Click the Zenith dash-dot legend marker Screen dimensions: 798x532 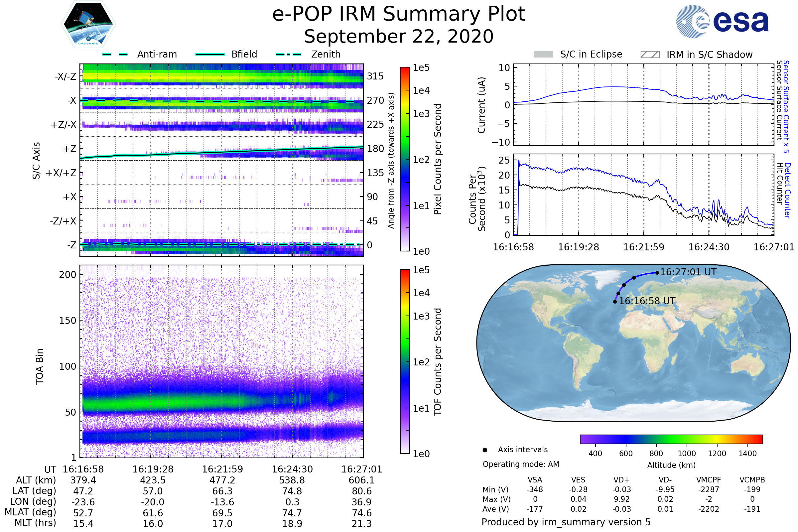click(x=289, y=54)
